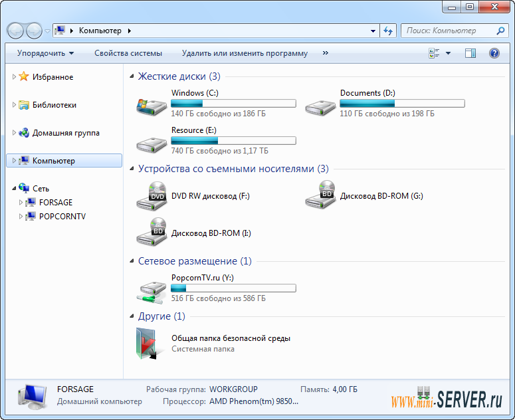Click the Back navigation arrow
This screenshot has width=515, height=420.
point(15,31)
